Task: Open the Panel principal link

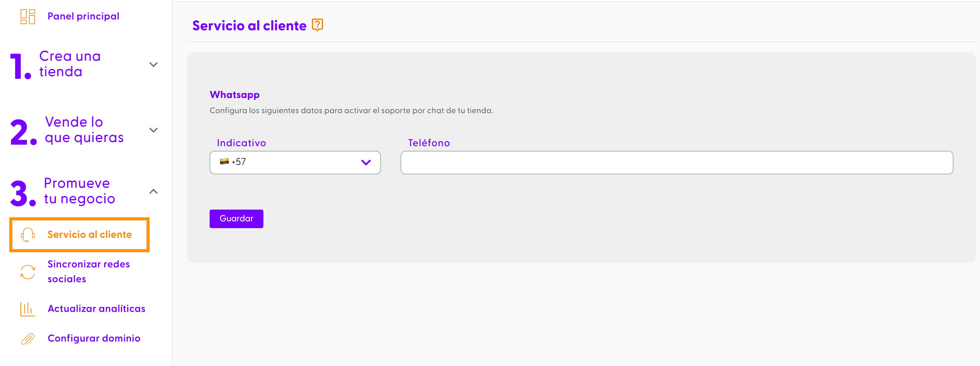Action: [x=83, y=16]
